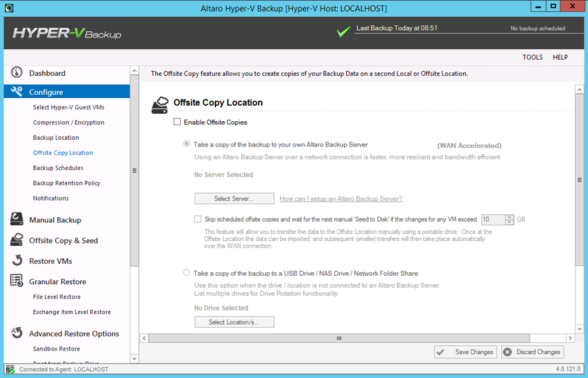This screenshot has width=588, height=378.
Task: Open Granular Restore section
Action: [58, 281]
